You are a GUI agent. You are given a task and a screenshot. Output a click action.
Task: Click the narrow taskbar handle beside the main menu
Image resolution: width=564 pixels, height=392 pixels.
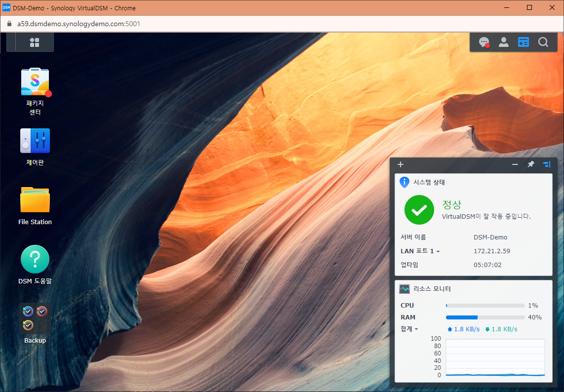click(x=11, y=42)
